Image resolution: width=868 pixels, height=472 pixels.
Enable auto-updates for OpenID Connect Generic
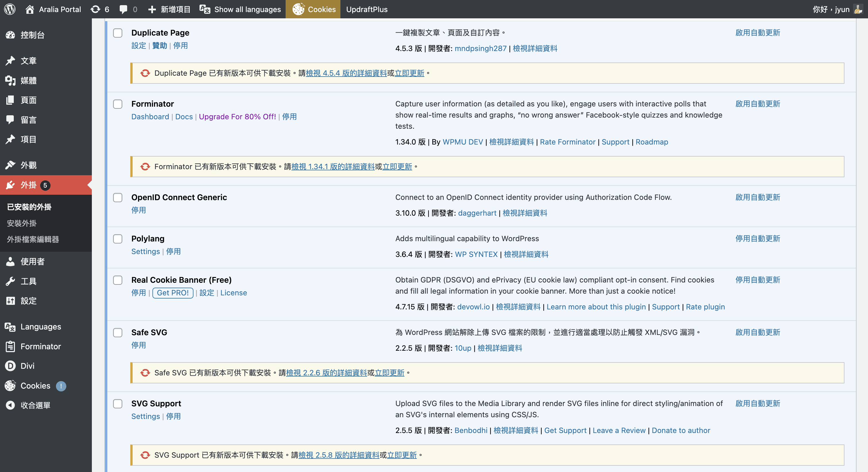(758, 197)
